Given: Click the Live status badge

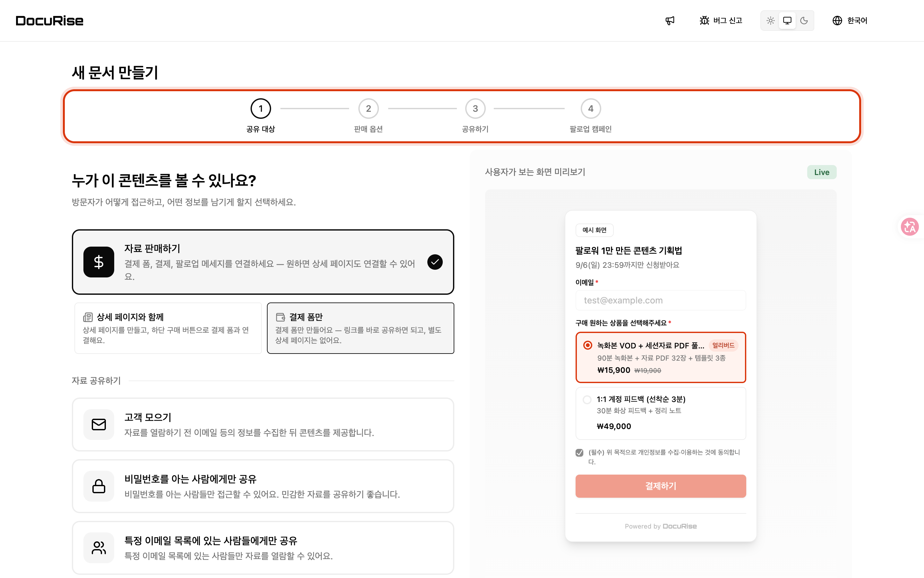Looking at the screenshot, I should pyautogui.click(x=822, y=172).
